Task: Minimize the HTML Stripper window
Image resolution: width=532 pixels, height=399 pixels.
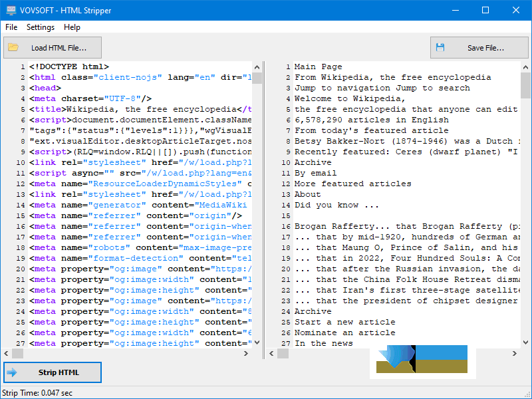Action: pyautogui.click(x=456, y=10)
